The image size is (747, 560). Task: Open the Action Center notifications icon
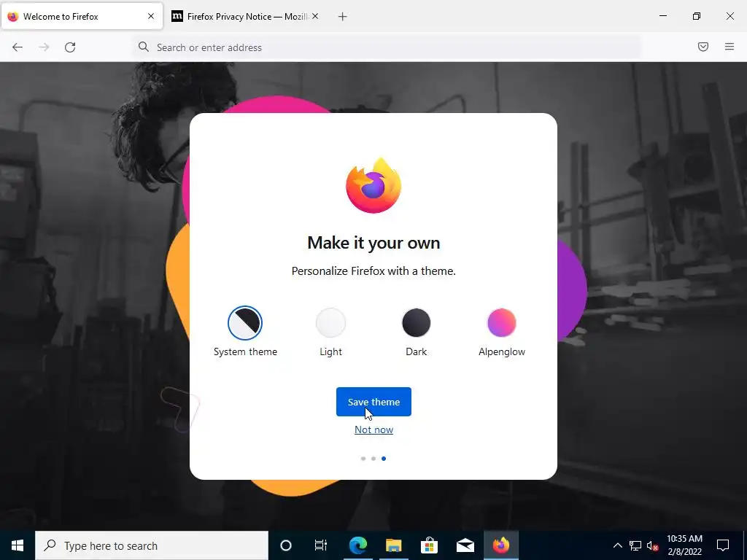[723, 545]
